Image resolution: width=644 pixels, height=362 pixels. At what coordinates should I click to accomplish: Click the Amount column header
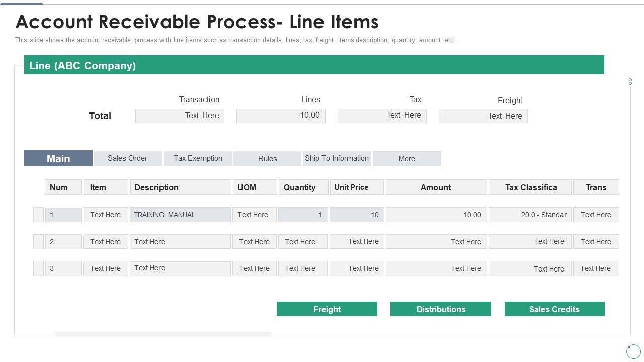tap(436, 187)
